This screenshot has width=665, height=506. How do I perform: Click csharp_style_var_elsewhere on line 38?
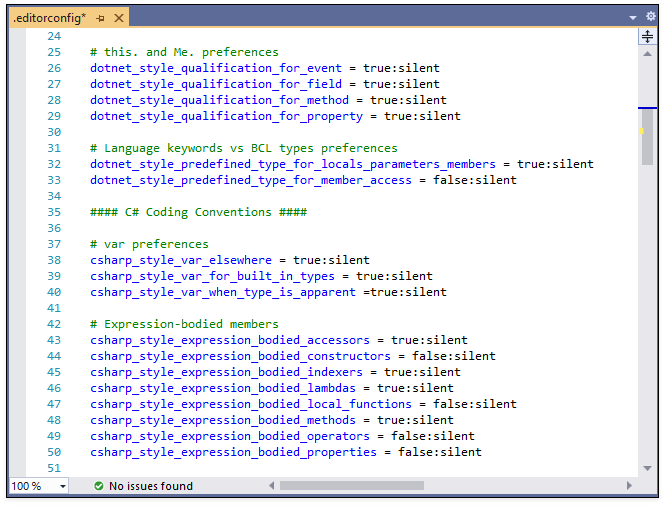(x=181, y=260)
